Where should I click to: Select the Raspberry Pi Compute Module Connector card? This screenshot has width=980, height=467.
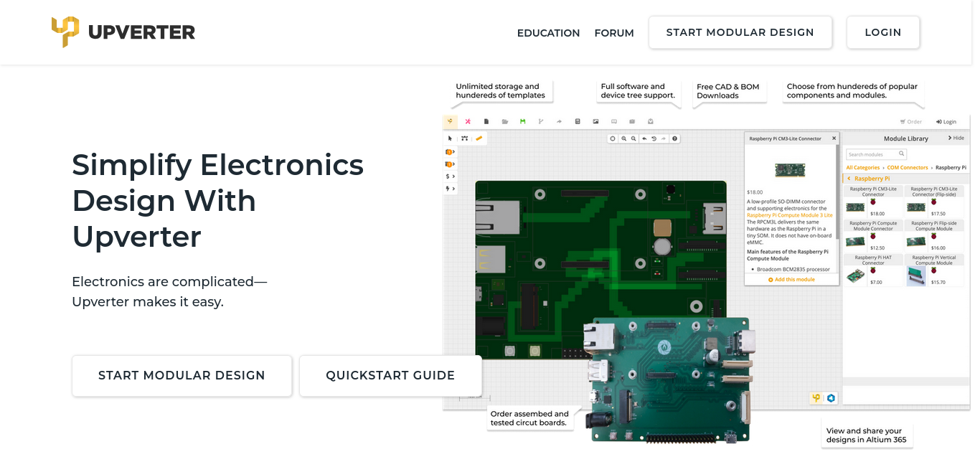[x=873, y=236]
